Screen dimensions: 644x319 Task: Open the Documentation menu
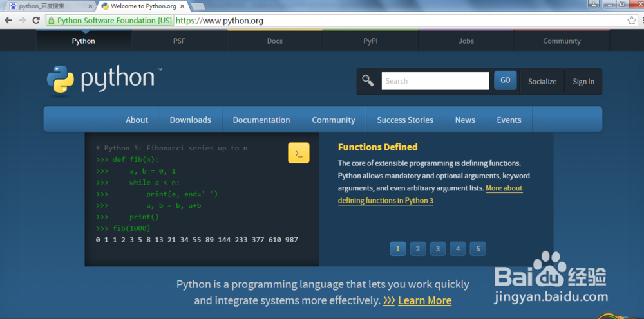pos(261,120)
